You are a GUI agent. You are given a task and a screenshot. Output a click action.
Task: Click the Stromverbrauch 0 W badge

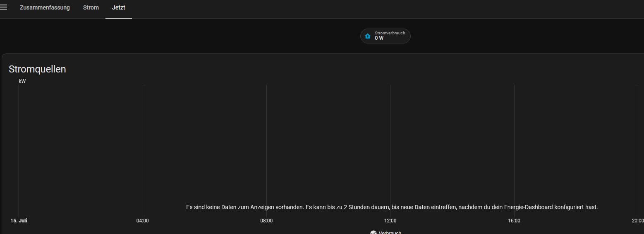pos(385,36)
